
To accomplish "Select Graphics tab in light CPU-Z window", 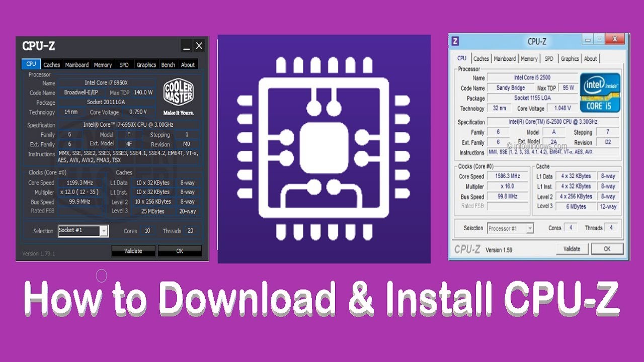I will click(x=570, y=59).
